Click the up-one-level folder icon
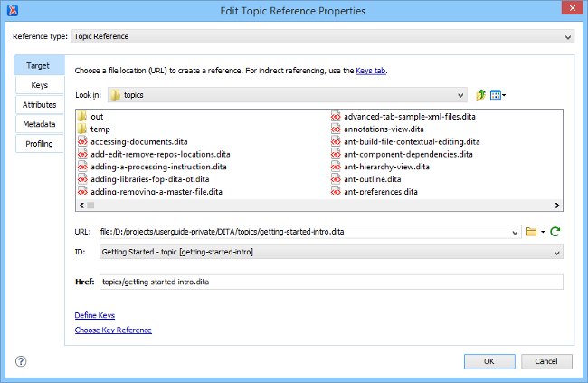This screenshot has width=588, height=383. pos(480,94)
